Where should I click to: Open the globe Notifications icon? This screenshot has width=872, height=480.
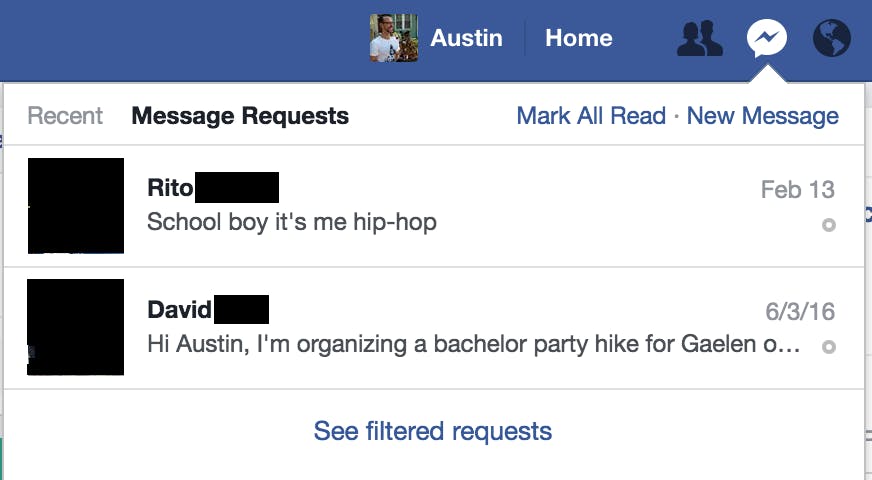pyautogui.click(x=832, y=39)
